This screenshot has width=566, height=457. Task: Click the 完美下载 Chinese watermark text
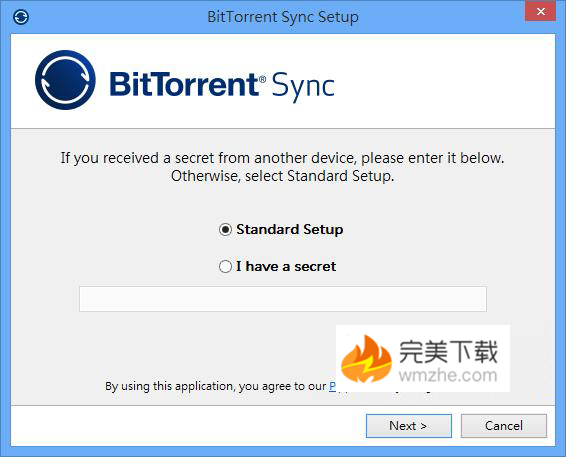pyautogui.click(x=448, y=351)
